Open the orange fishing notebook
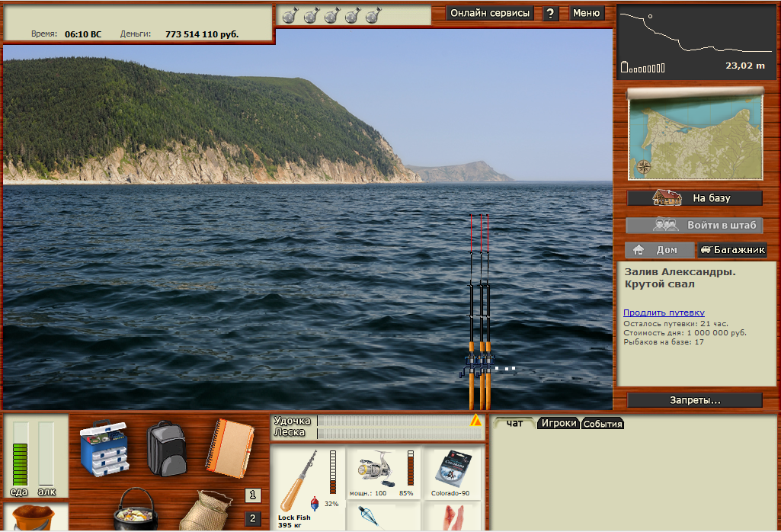 point(230,448)
